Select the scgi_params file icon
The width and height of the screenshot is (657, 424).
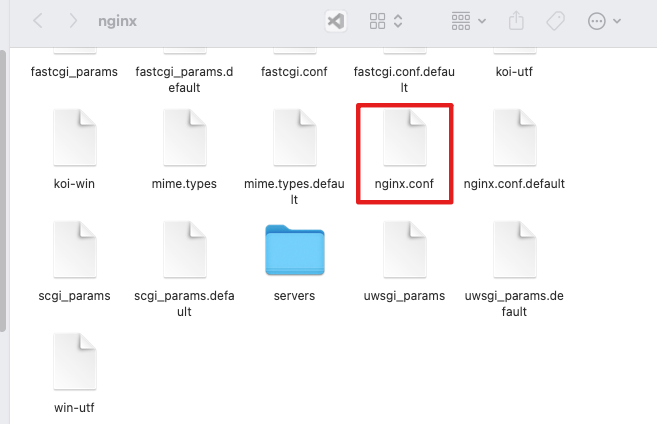75,249
